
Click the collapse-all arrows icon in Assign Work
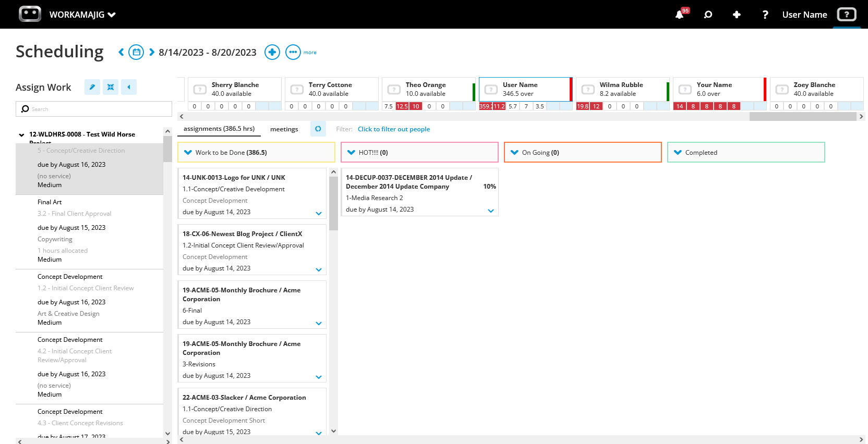point(111,87)
